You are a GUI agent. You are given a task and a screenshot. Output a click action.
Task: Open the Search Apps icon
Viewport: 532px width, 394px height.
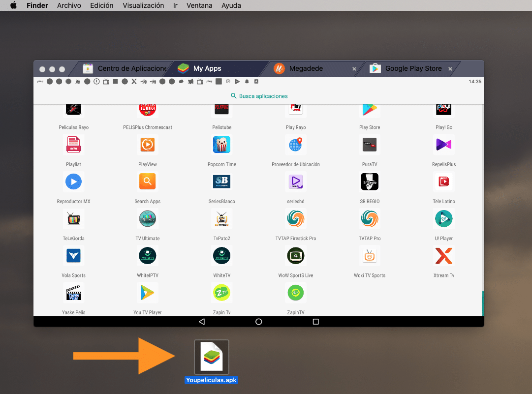pos(148,182)
